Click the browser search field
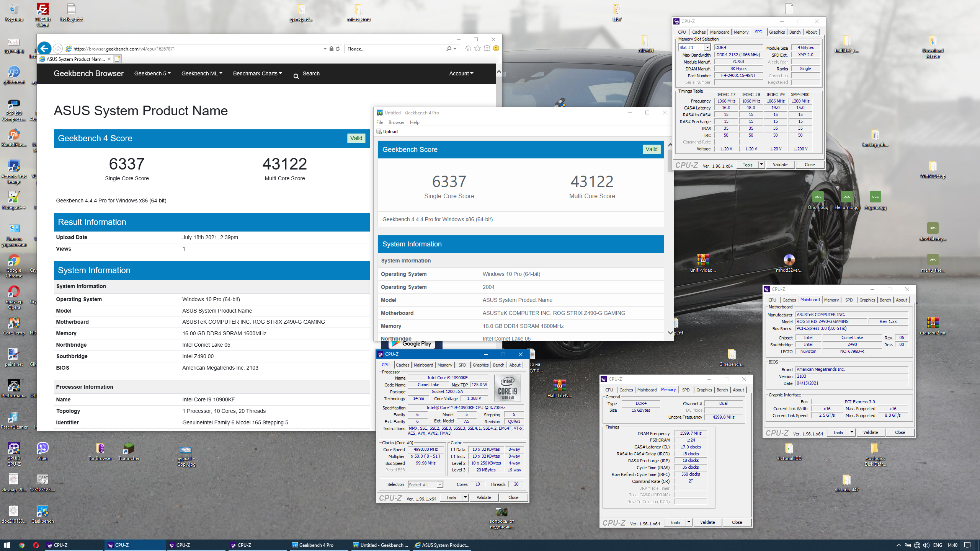This screenshot has width=980, height=551. [x=395, y=49]
